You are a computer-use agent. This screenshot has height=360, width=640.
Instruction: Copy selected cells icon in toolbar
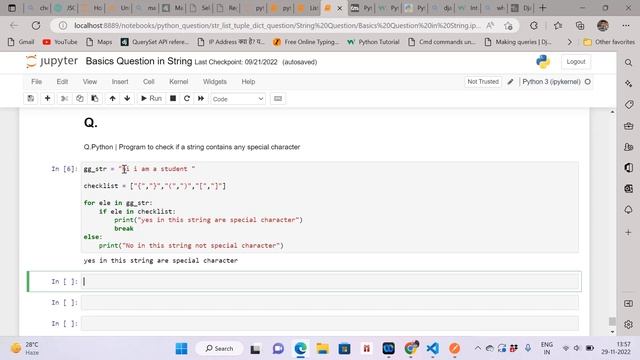(x=80, y=99)
